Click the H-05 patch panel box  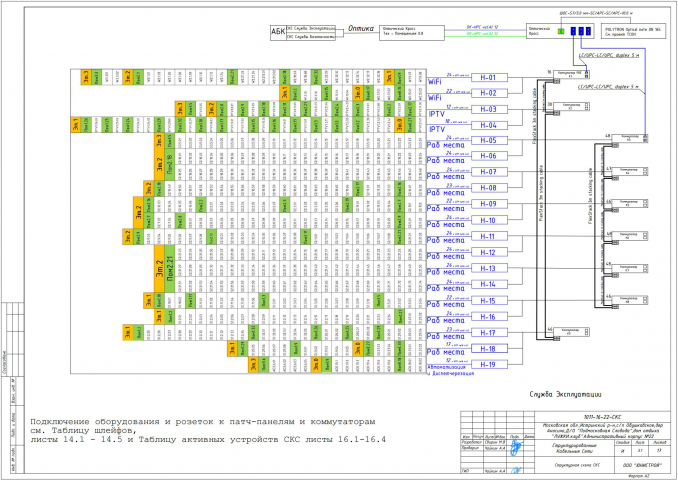489,140
